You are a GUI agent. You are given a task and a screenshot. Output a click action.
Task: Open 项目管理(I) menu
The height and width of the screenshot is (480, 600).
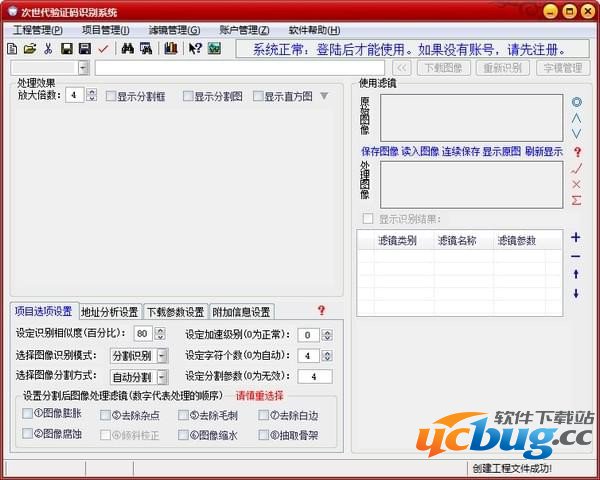(106, 30)
